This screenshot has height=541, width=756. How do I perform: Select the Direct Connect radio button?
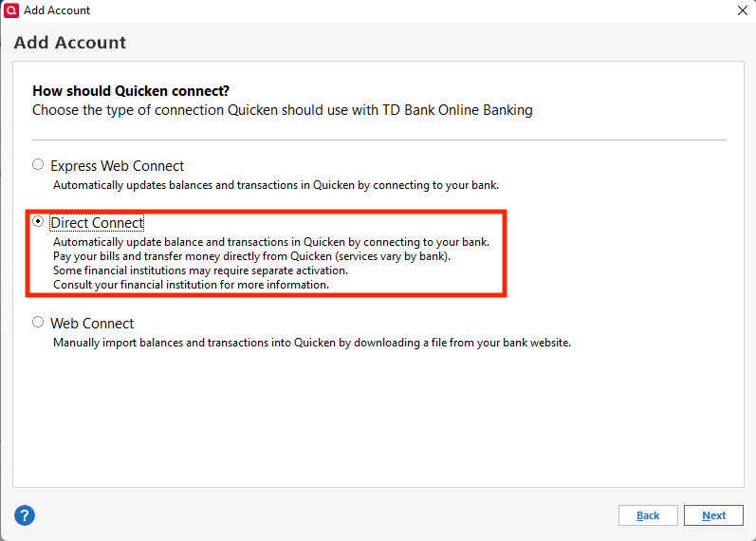coord(38,221)
